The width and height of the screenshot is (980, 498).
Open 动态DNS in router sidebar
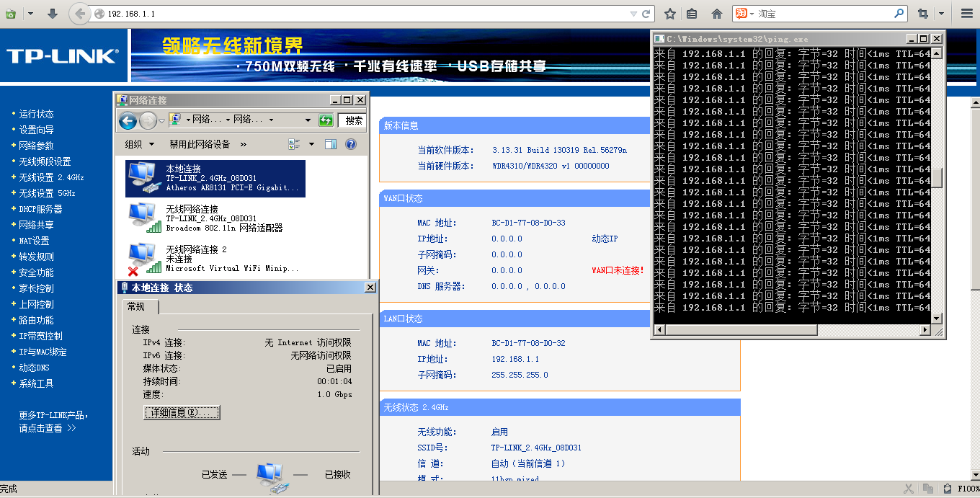[34, 368]
